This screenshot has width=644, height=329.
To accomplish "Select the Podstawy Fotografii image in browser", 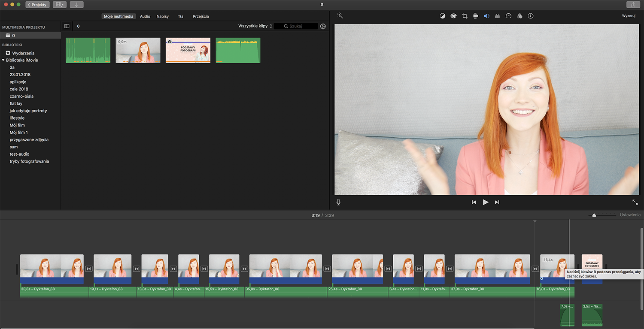I will click(188, 50).
